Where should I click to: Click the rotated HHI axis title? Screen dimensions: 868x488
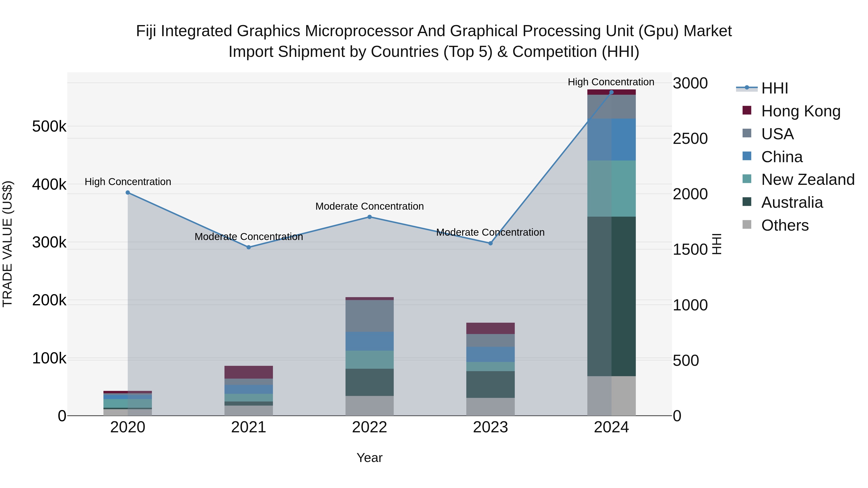717,244
